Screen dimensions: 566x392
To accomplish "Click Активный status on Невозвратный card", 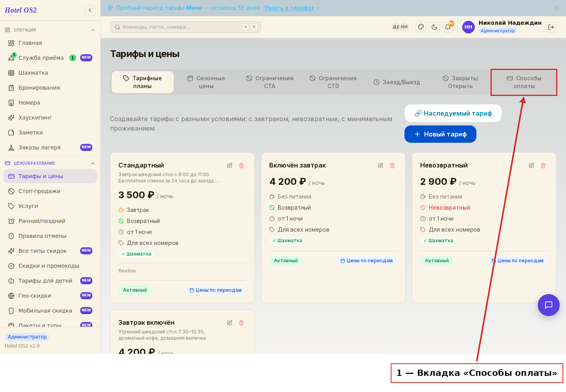I will (437, 261).
